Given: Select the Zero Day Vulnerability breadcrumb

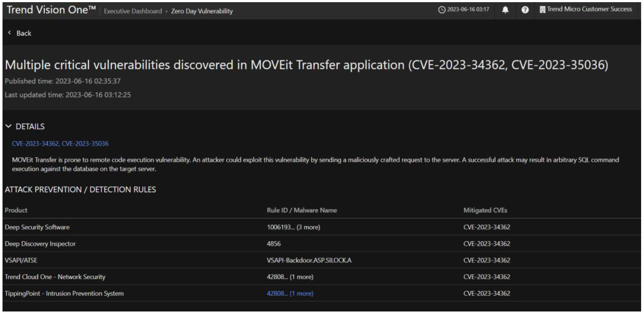Looking at the screenshot, I should point(202,11).
